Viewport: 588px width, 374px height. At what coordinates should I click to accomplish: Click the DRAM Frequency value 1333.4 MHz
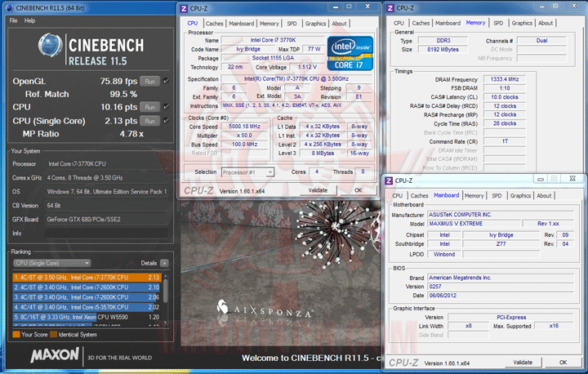505,79
